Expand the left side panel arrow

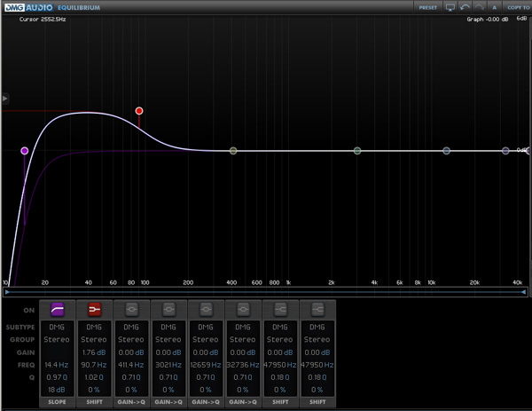coord(4,99)
